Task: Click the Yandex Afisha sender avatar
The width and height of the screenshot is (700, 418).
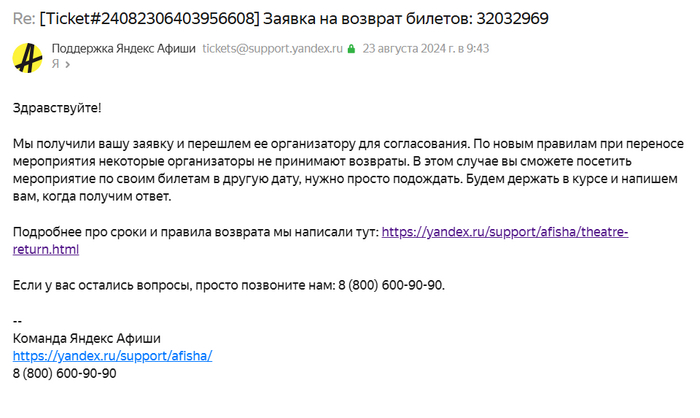Action: (x=27, y=57)
